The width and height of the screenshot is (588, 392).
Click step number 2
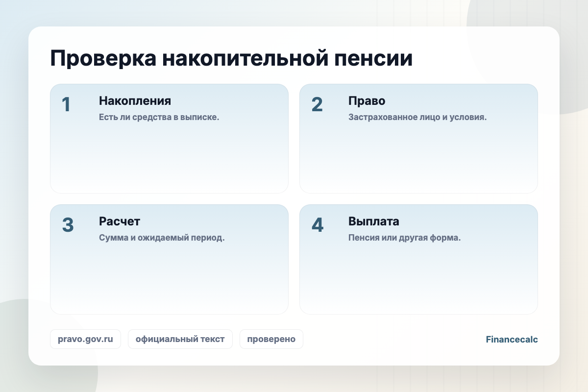(x=317, y=104)
